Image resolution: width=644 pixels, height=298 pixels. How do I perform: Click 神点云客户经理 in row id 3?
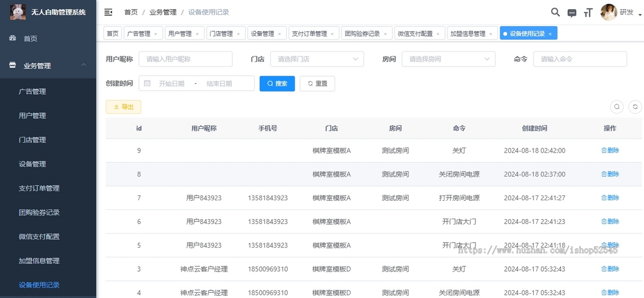click(x=204, y=269)
